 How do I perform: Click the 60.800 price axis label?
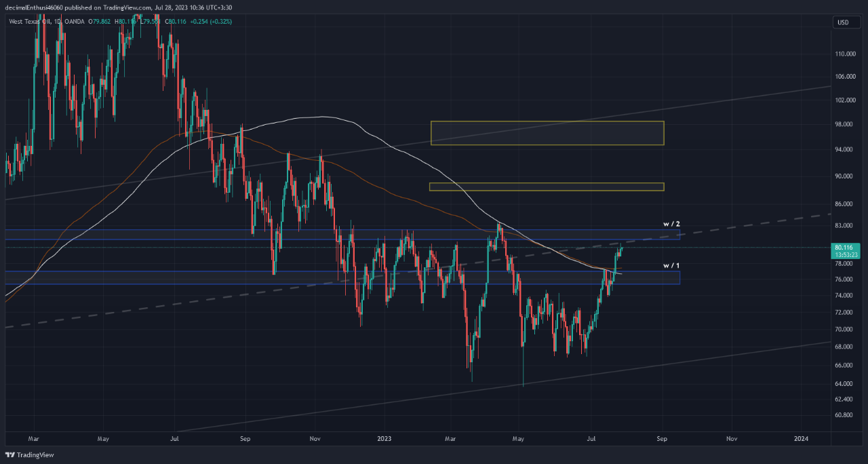point(843,415)
